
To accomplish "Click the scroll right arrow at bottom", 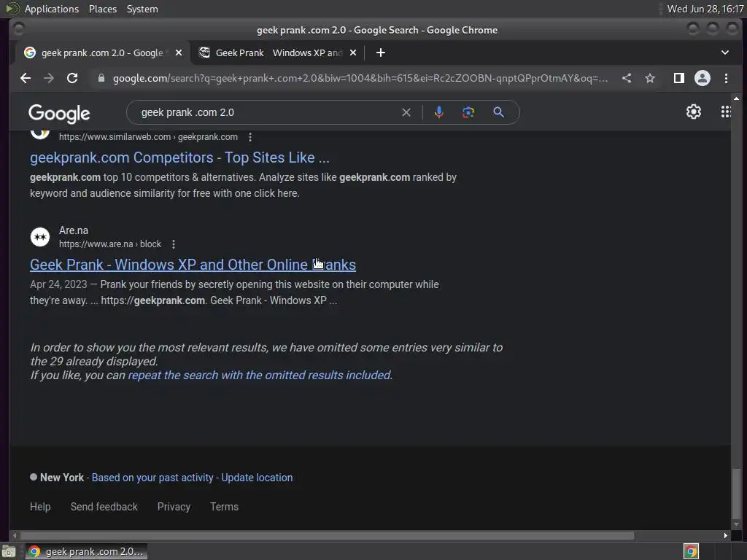I will pyautogui.click(x=726, y=536).
